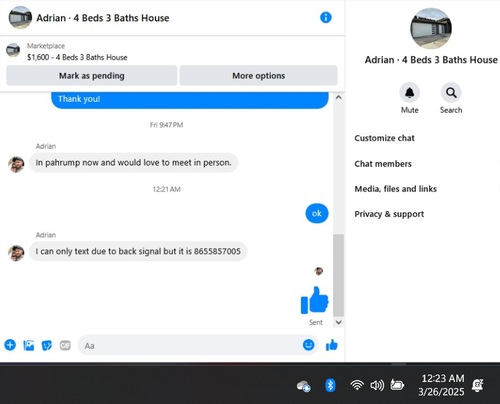Open clock showing 12:23 AM 3/26/2025

point(441,385)
